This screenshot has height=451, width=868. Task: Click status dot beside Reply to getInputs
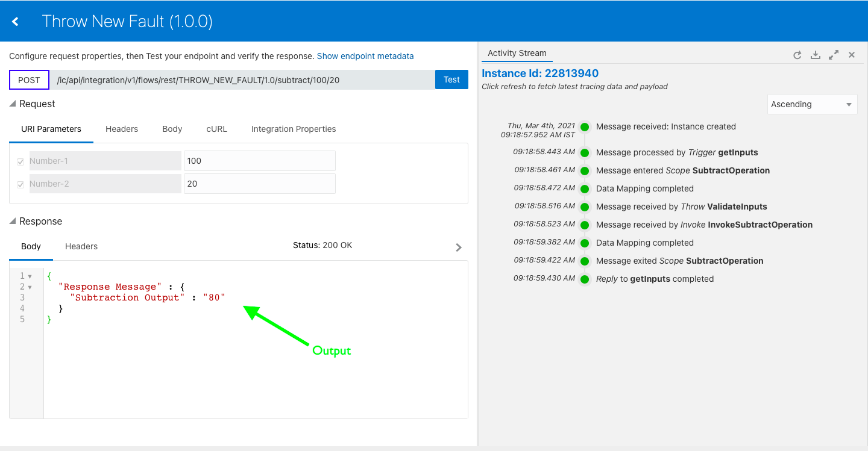(585, 279)
